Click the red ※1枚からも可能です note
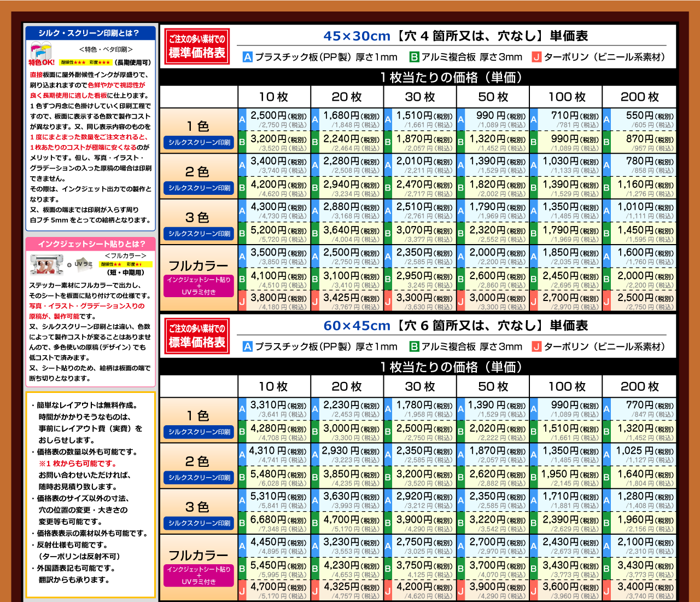 point(77,464)
